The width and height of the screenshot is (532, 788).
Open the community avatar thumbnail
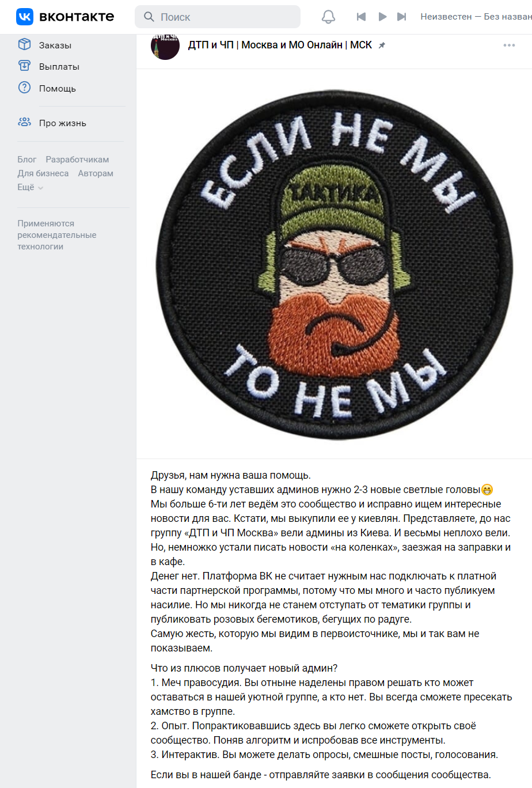165,46
